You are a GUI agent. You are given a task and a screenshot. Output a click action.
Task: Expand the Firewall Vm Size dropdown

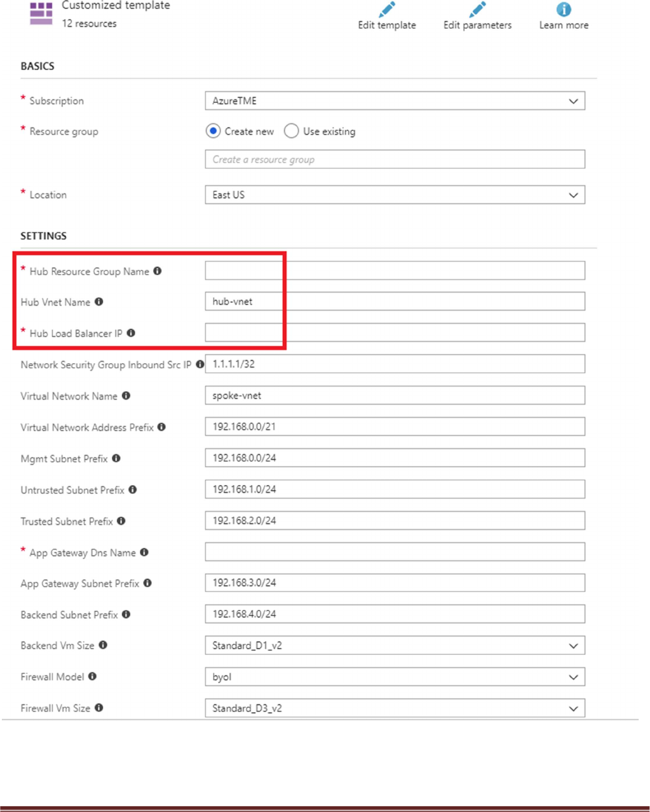(395, 708)
